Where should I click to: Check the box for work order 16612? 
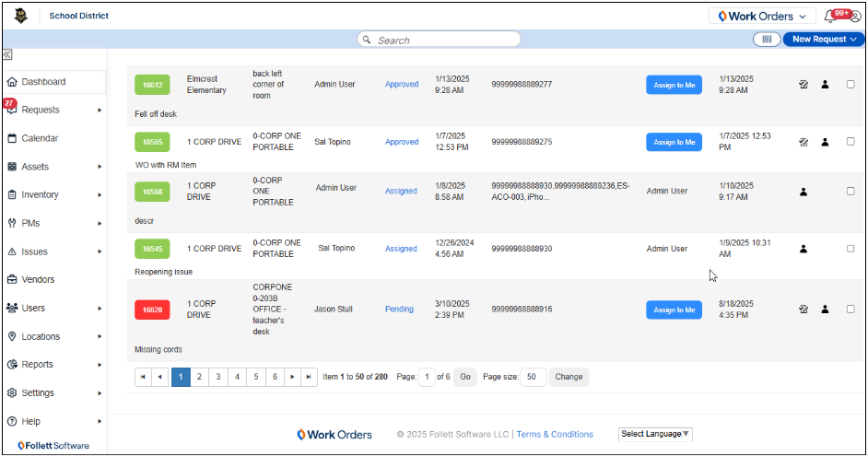tap(850, 85)
